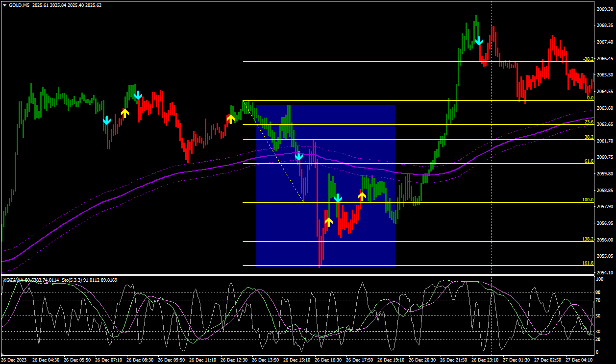Click the cyan down arrow above the 16:30 label
This screenshot has height=364, width=616.
(338, 198)
